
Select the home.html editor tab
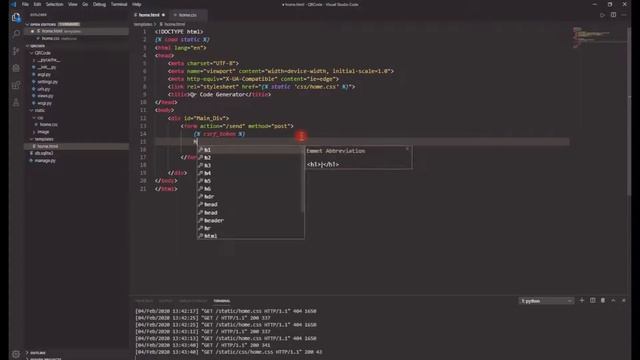click(x=149, y=15)
